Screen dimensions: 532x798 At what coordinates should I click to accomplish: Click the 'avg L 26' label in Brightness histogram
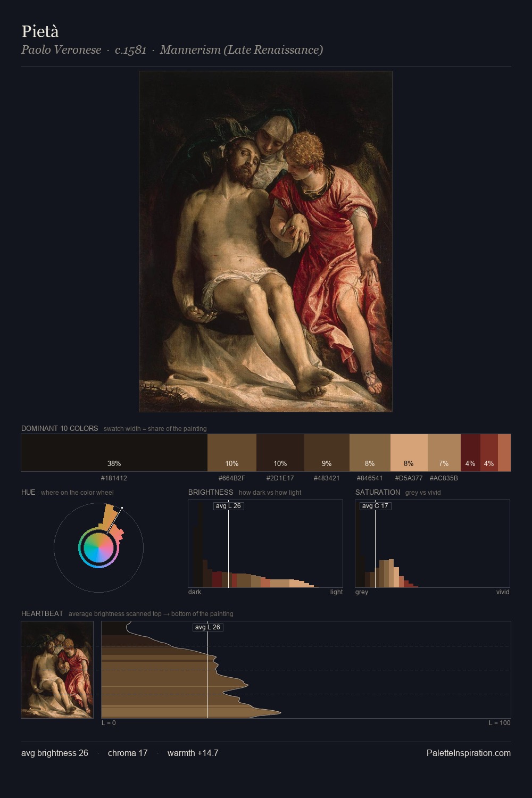(228, 506)
